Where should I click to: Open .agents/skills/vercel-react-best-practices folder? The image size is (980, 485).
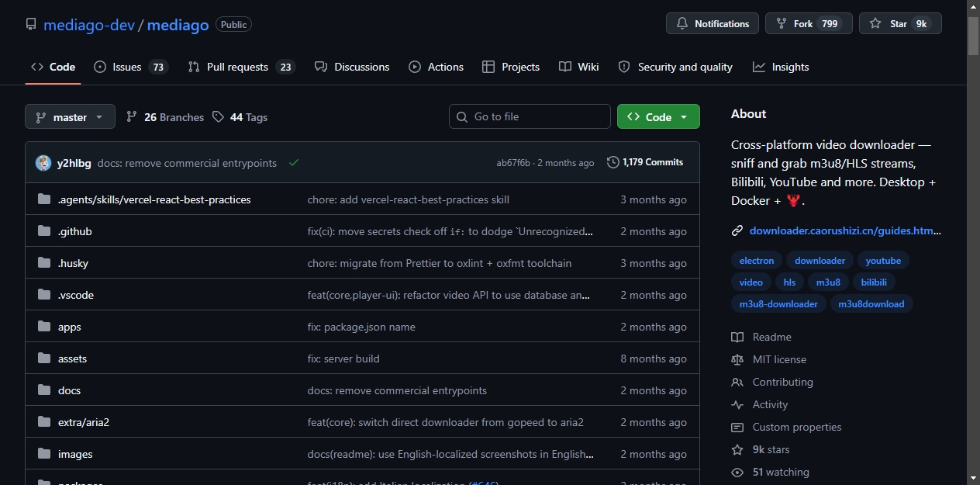point(154,199)
